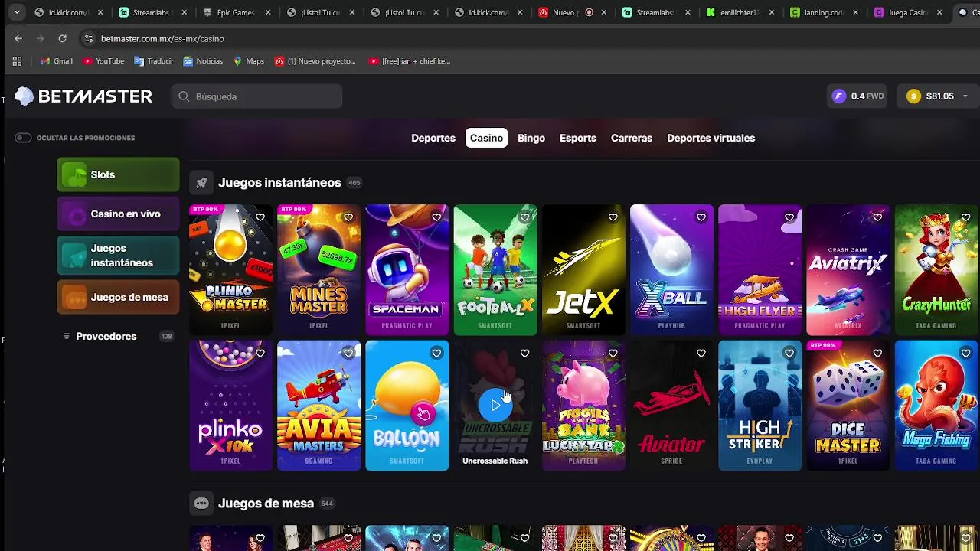Favorite the High Flyer game heart
This screenshot has height=551, width=980.
(789, 217)
